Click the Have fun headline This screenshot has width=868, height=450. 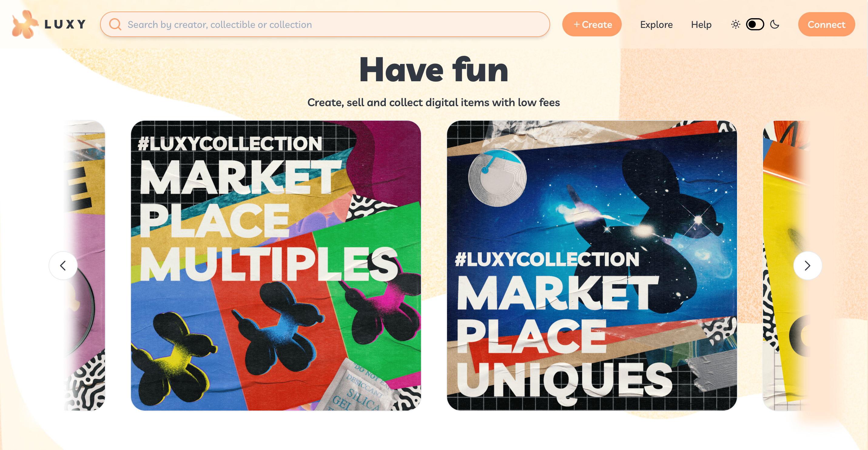[434, 70]
